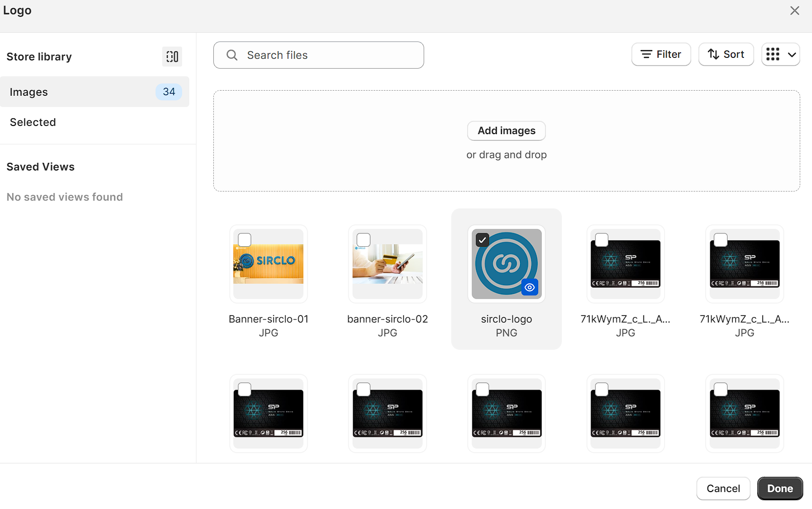Click the Banner-sirclo-01 file name
The width and height of the screenshot is (812, 509).
click(x=269, y=319)
